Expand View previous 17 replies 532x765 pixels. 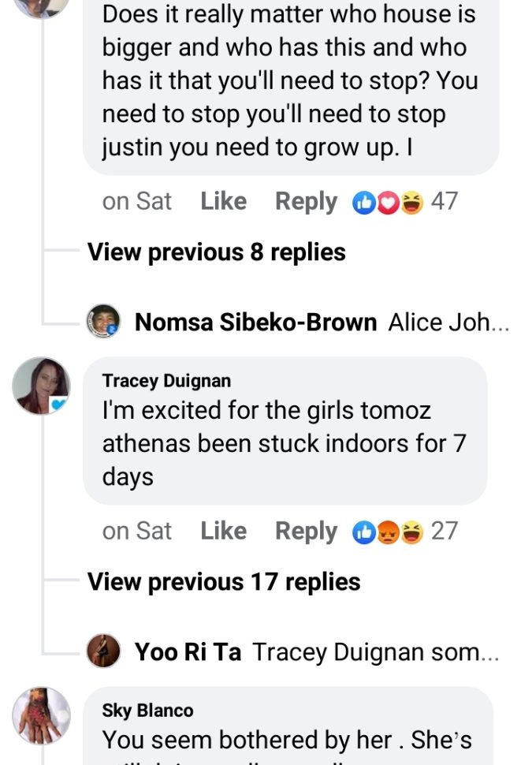pos(223,582)
